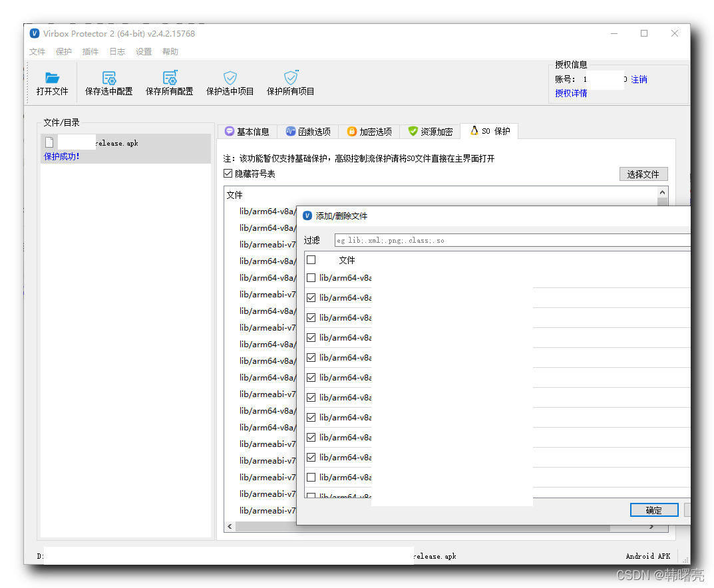Click the Virbox logo in title bar
Screen dimensions: 714x588
(x=35, y=33)
